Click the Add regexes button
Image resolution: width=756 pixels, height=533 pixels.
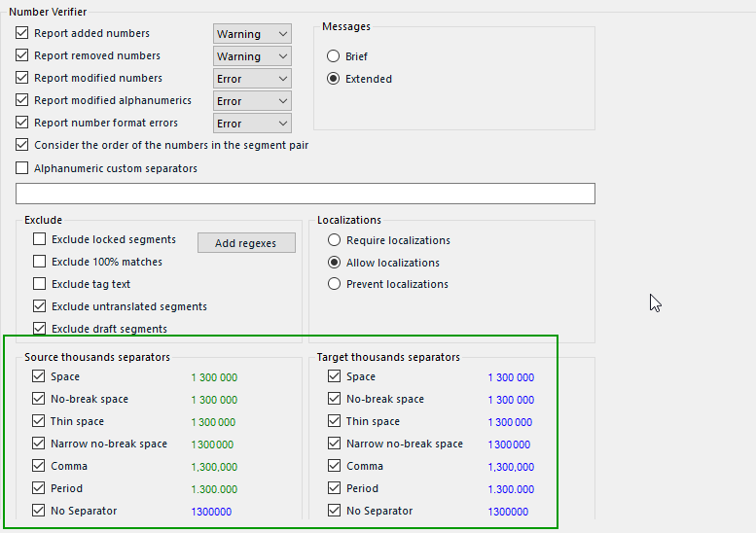(x=246, y=243)
